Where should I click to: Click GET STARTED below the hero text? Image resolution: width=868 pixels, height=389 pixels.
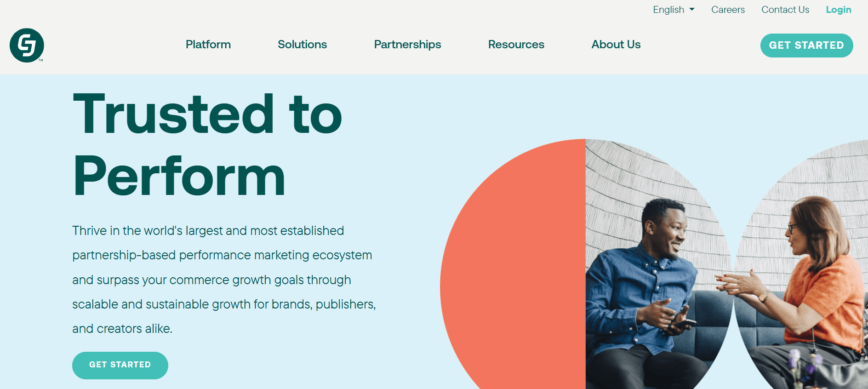[120, 365]
